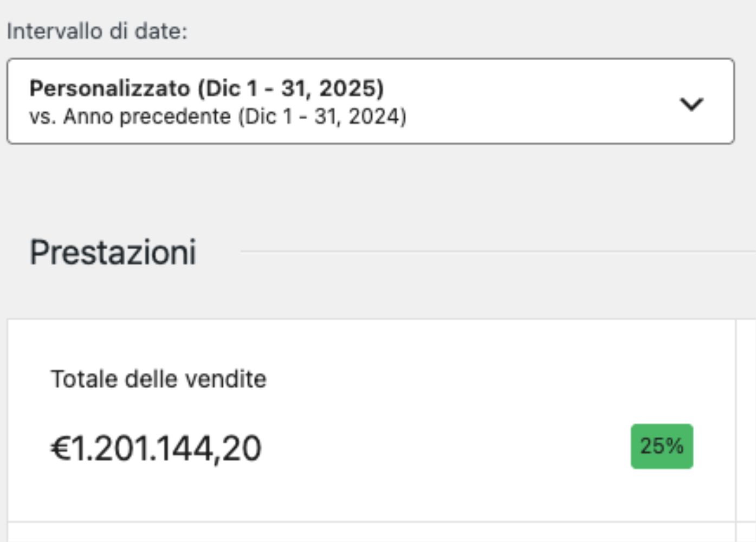Click the "(Dic 1 - 31, 2024)" comparison dates
756x542 pixels.
pos(322,117)
